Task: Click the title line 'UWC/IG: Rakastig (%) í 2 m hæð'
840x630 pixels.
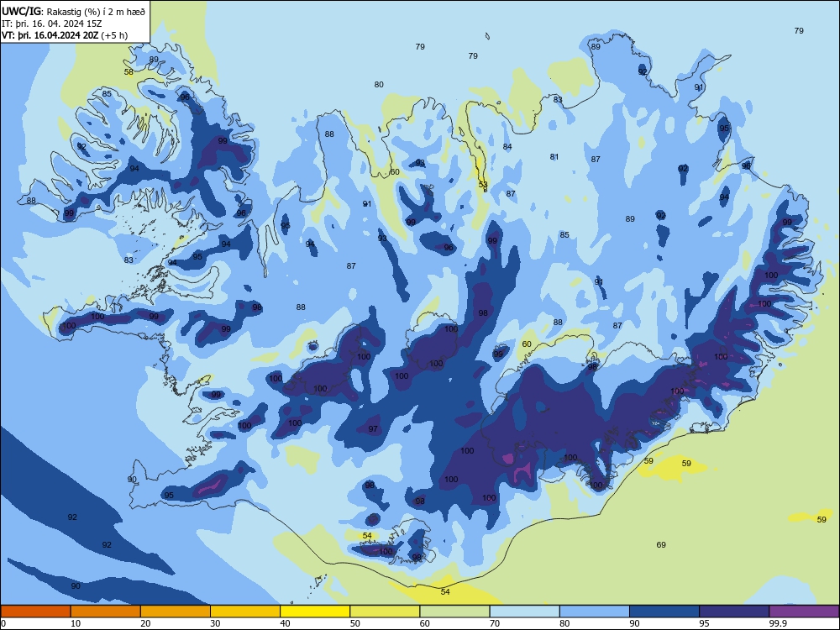Action: [x=73, y=11]
